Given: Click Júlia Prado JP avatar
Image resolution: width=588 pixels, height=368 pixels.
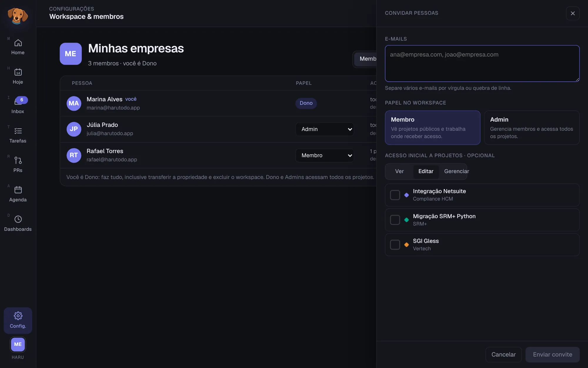Looking at the screenshot, I should 74,129.
